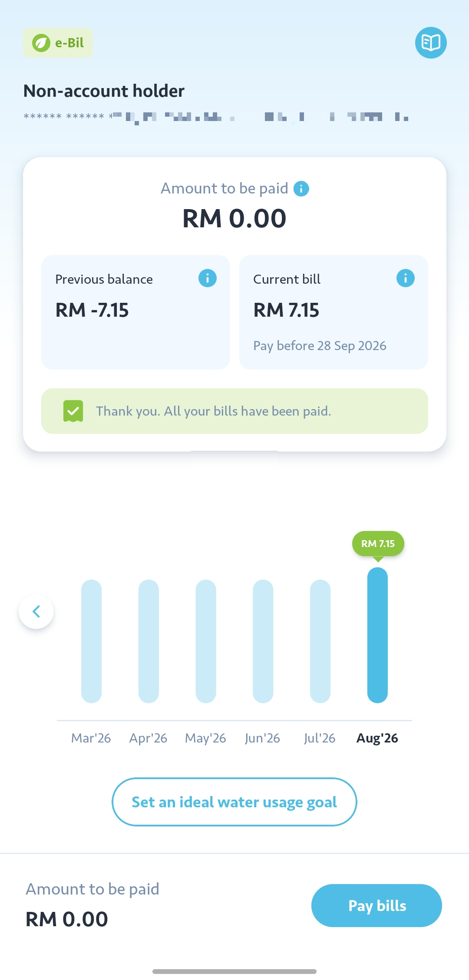Tap the Pay bills button

tap(377, 905)
